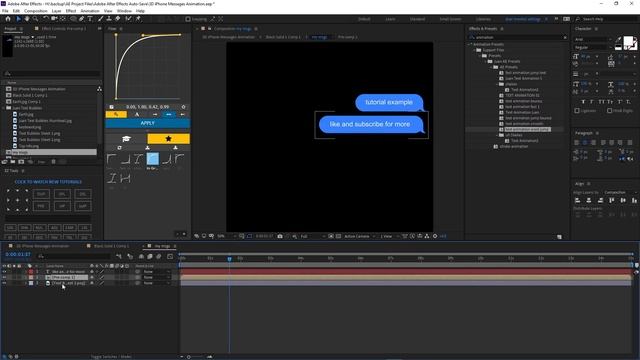Open the File menu
Image resolution: width=640 pixels, height=360 pixels.
[x=5, y=11]
